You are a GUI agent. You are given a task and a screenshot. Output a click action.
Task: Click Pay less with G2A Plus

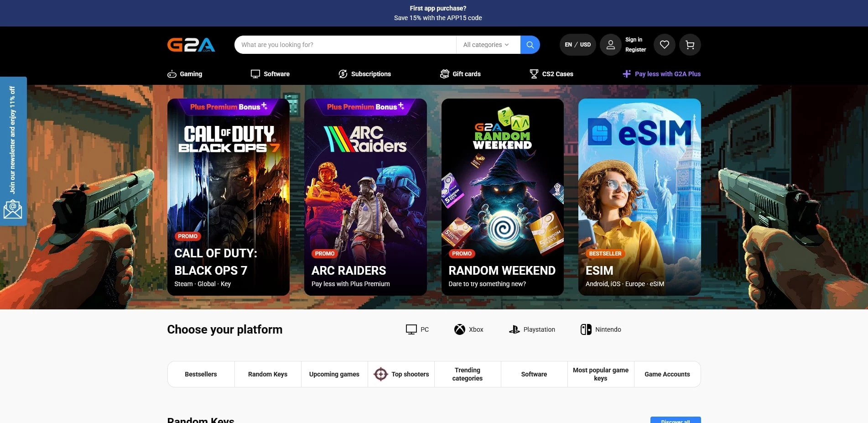point(662,73)
